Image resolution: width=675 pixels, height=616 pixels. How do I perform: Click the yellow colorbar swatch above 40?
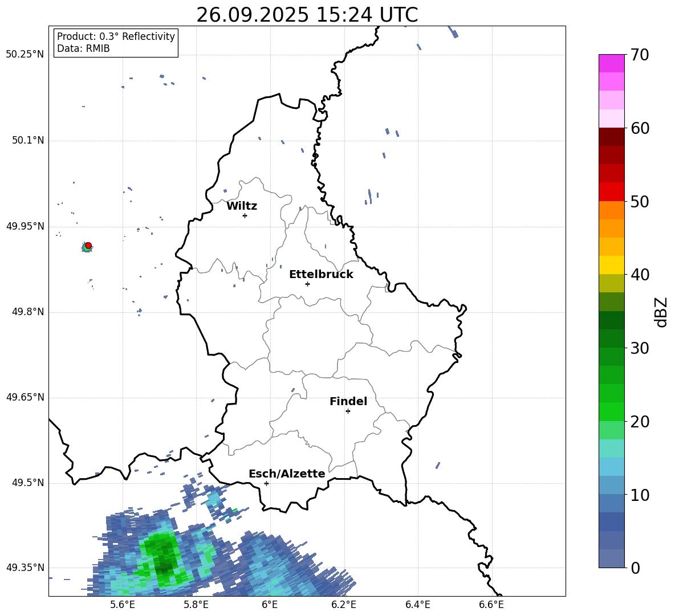point(611,265)
